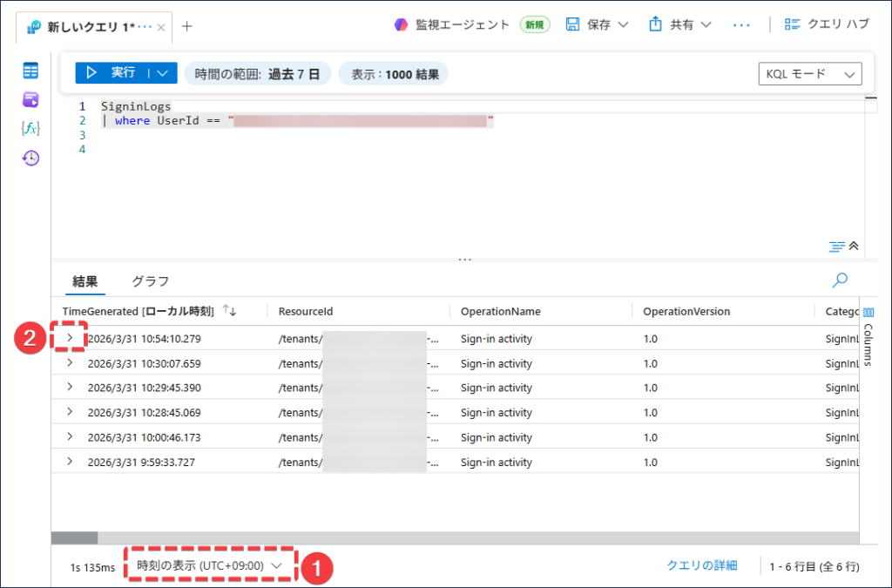Sort by TimeGenerated column header
The image size is (892, 588).
tap(138, 311)
